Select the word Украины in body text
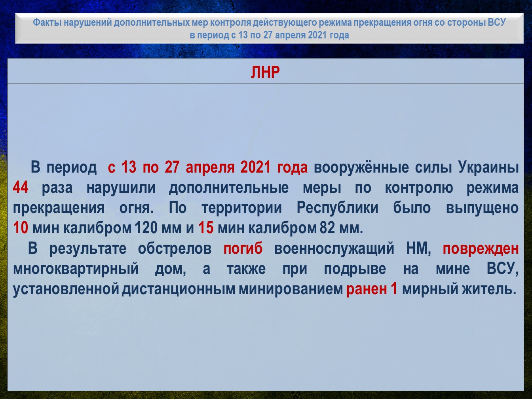 pyautogui.click(x=488, y=167)
